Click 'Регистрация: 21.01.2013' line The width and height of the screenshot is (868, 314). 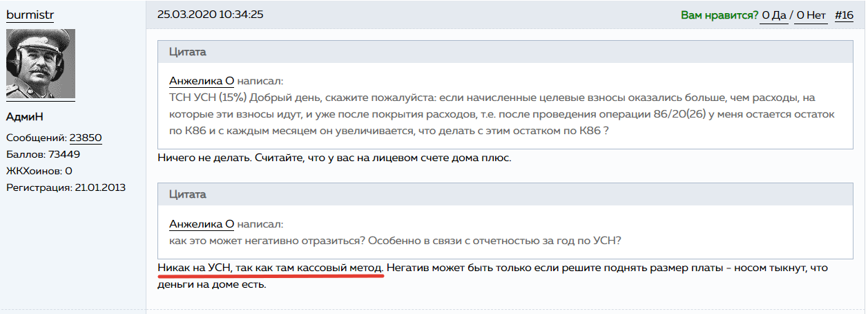(x=66, y=187)
